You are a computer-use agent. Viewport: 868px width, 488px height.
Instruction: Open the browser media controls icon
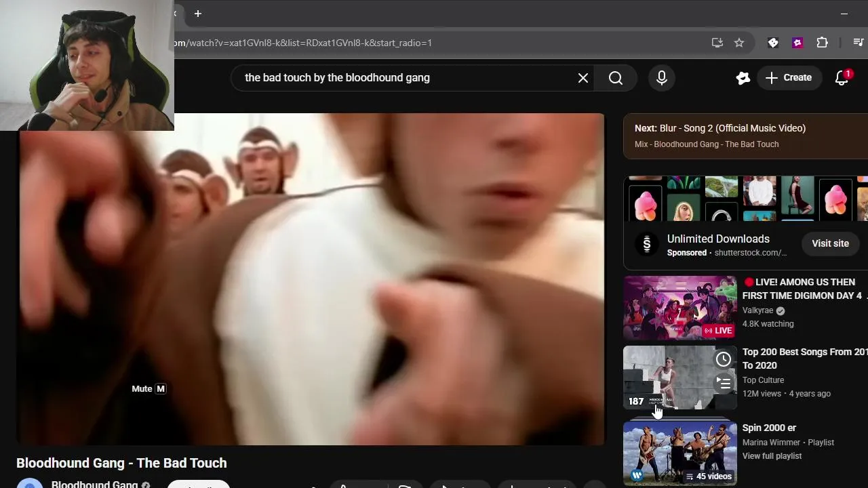(x=858, y=43)
